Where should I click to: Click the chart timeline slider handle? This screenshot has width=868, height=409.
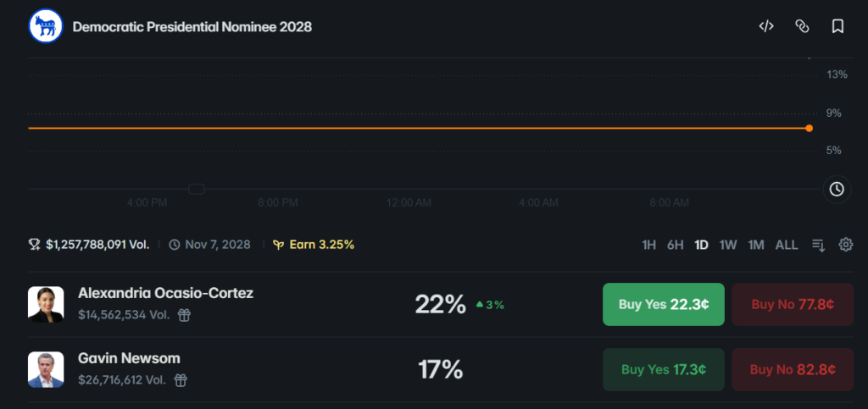click(197, 189)
